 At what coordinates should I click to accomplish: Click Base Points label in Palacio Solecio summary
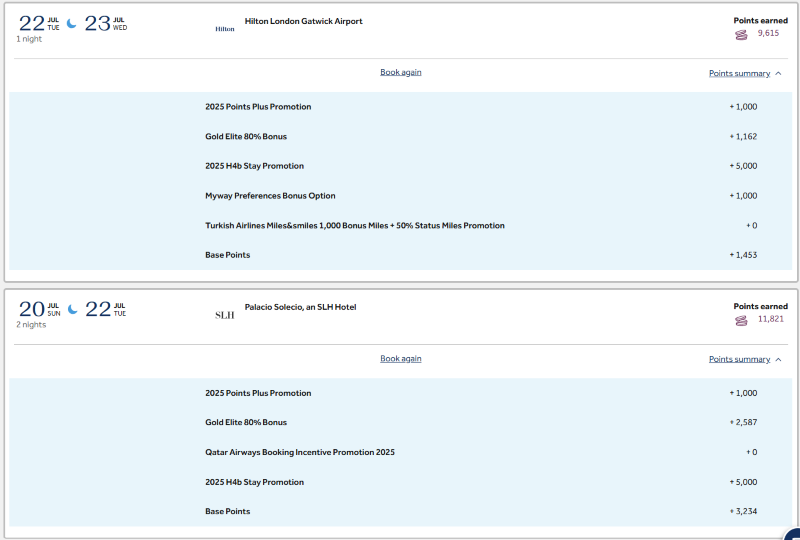click(x=228, y=511)
